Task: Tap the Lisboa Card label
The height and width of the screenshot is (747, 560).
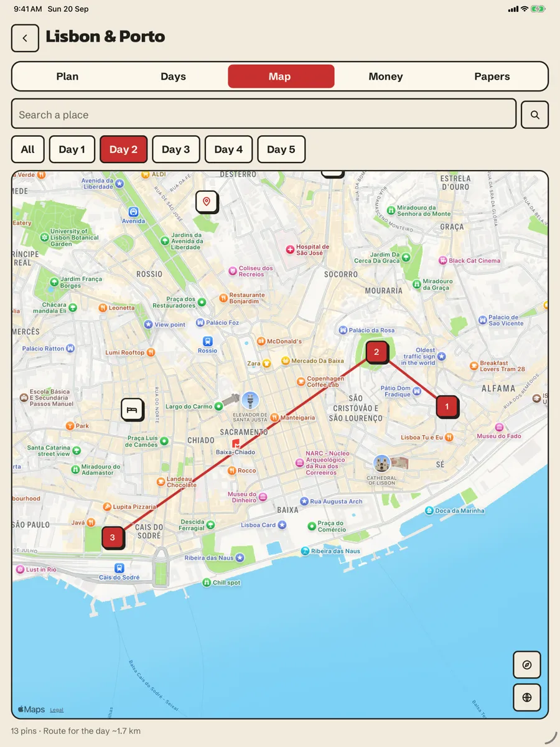Action: [258, 525]
